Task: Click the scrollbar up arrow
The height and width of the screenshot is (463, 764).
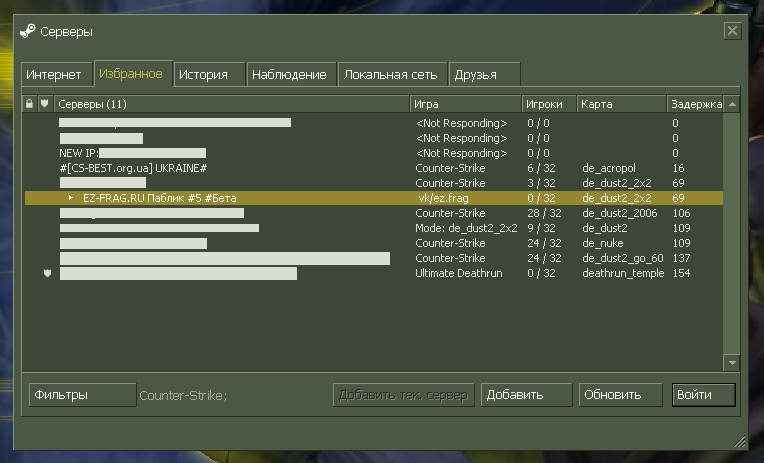Action: click(732, 104)
